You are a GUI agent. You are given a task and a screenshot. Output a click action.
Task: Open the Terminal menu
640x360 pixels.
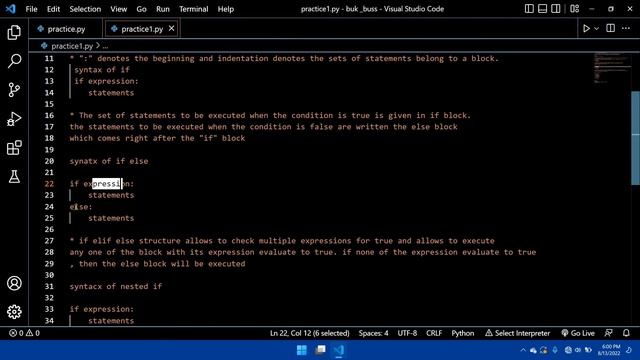click(193, 9)
